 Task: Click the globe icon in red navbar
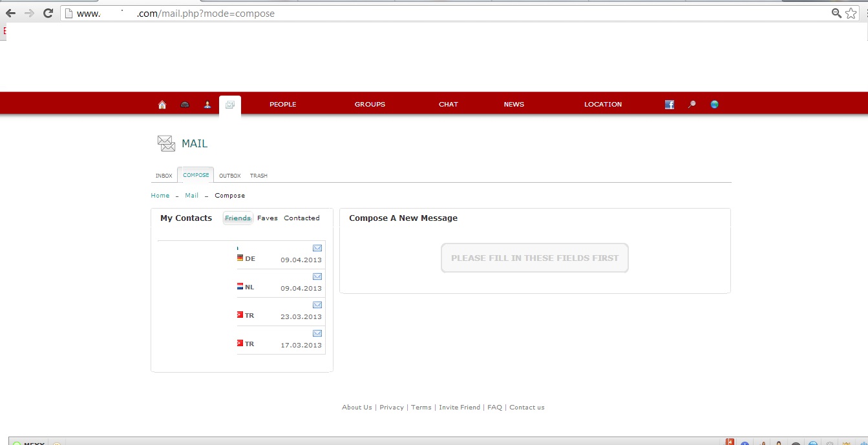pos(714,105)
